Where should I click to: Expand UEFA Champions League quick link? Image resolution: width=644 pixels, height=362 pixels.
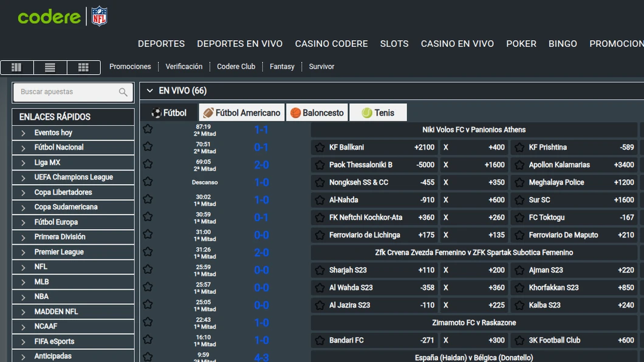pos(73,177)
